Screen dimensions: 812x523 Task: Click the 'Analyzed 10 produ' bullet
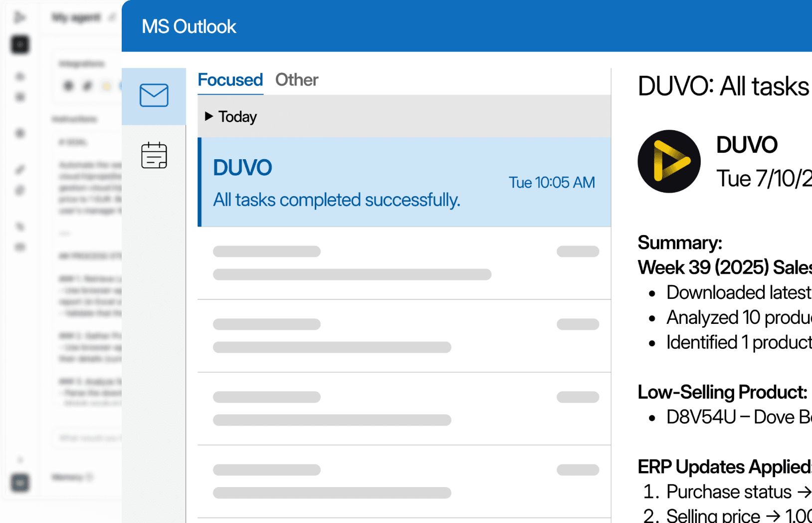click(739, 317)
